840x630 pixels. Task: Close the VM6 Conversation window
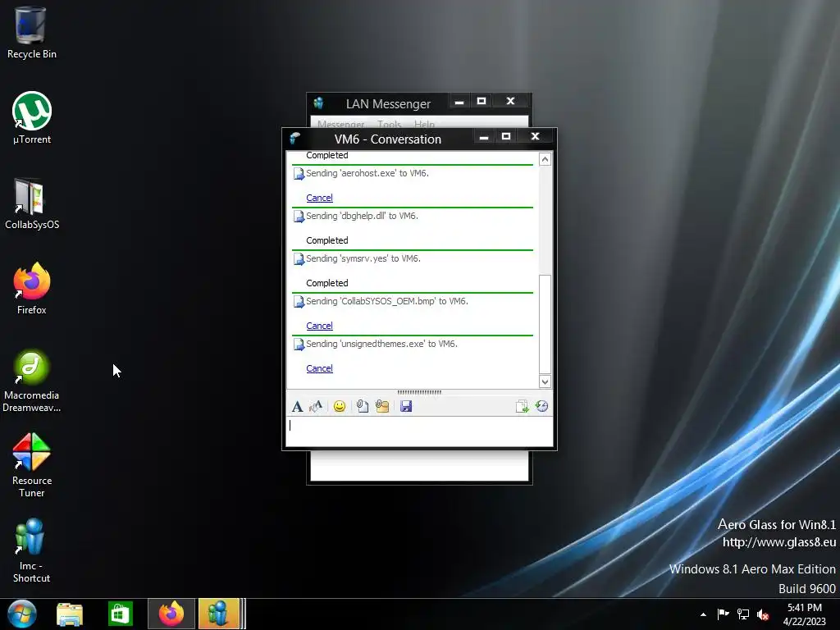535,137
